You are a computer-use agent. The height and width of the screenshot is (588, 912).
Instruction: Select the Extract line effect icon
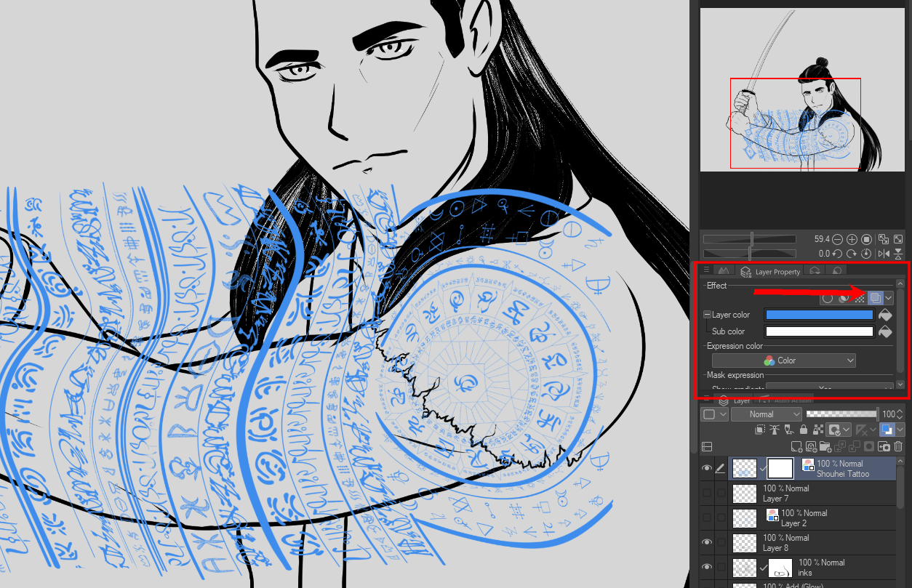tap(844, 298)
